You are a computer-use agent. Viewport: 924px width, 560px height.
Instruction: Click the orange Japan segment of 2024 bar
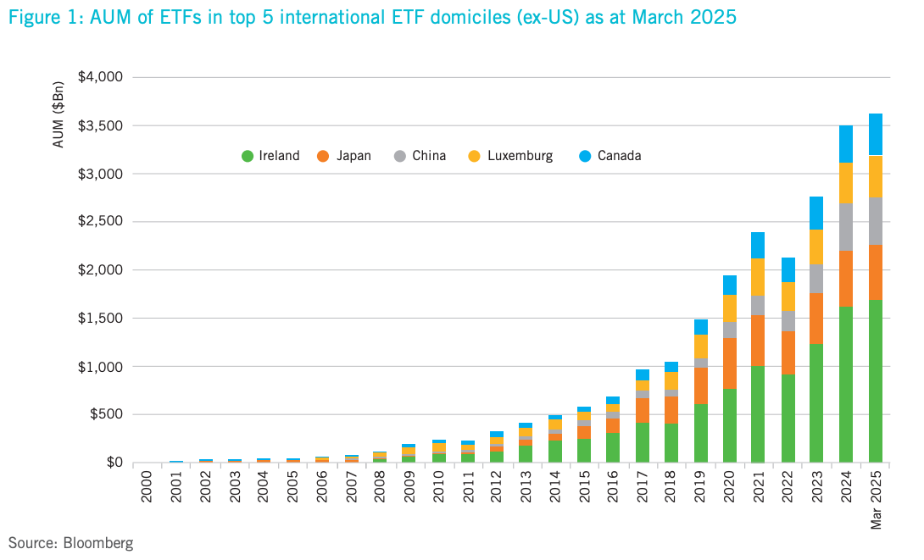point(846,279)
